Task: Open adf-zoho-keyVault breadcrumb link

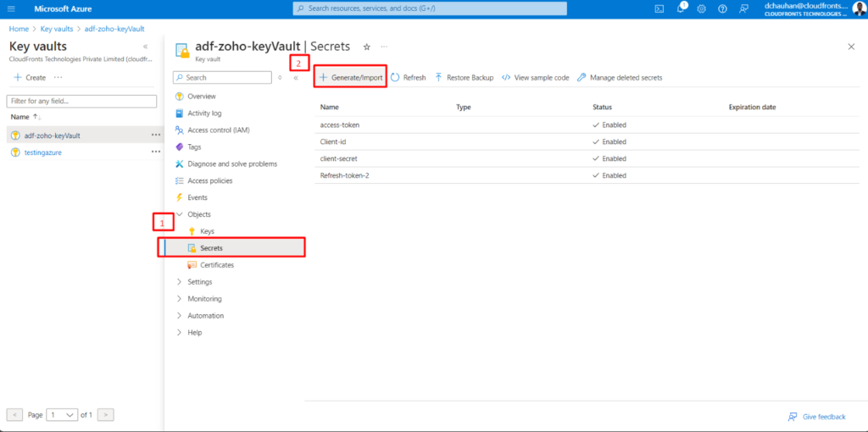Action: click(x=114, y=28)
